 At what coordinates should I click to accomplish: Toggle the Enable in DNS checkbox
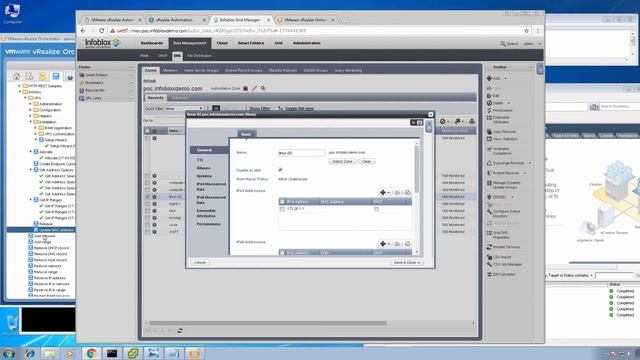point(280,170)
